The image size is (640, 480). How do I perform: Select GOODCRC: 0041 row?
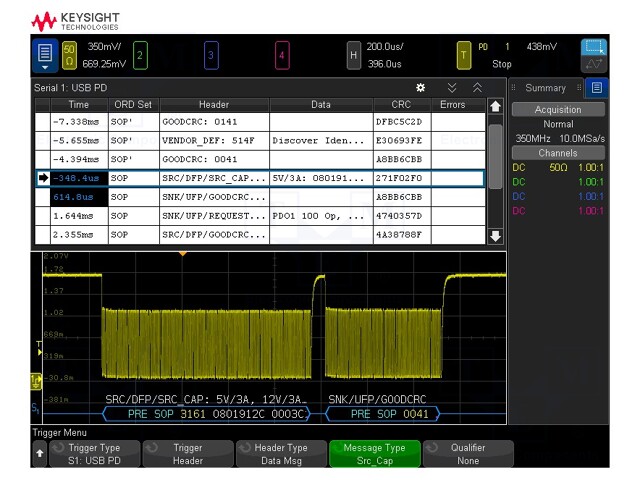(260, 159)
